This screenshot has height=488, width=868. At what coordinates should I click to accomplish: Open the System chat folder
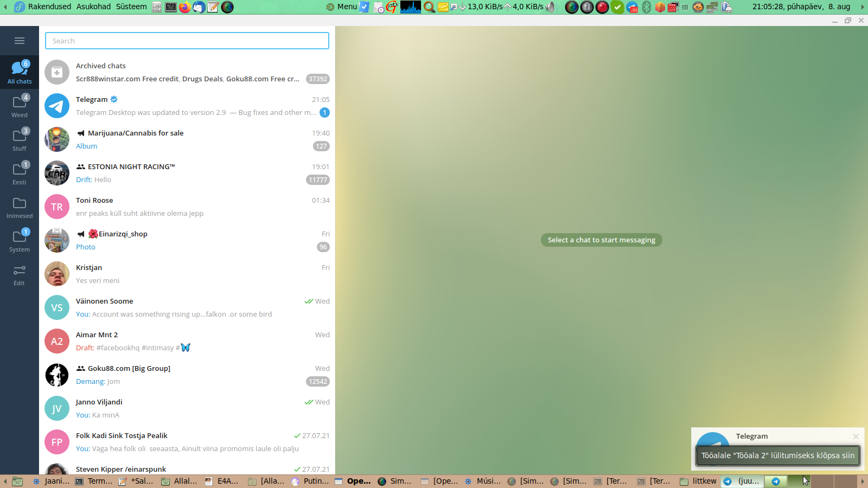point(20,241)
